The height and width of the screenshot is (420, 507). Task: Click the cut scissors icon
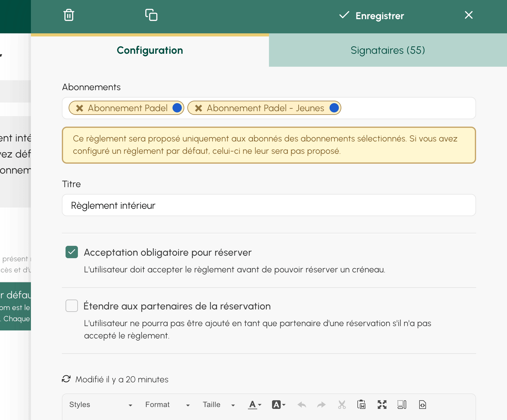click(x=342, y=405)
